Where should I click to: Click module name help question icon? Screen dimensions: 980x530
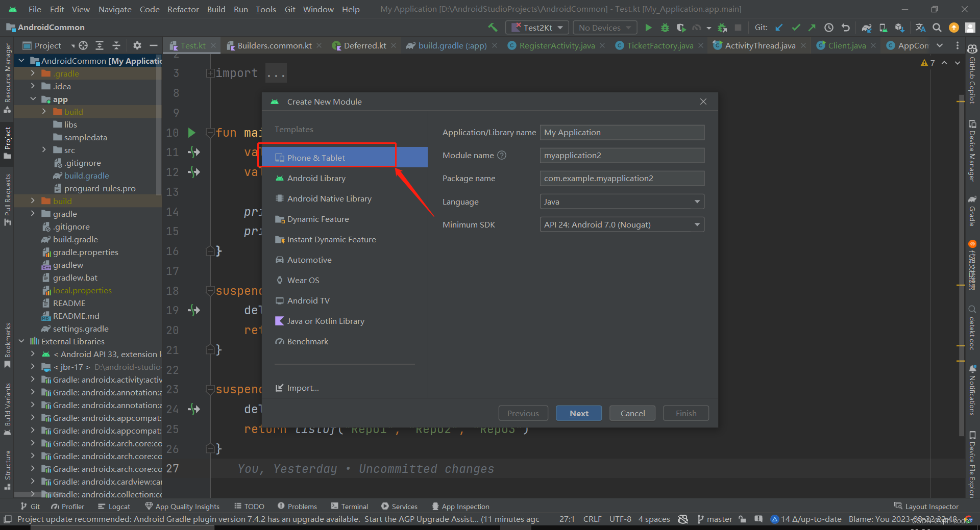point(502,155)
